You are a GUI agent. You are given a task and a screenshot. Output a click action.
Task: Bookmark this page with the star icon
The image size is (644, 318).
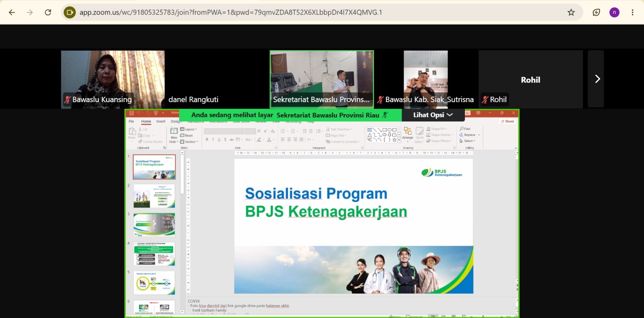571,12
